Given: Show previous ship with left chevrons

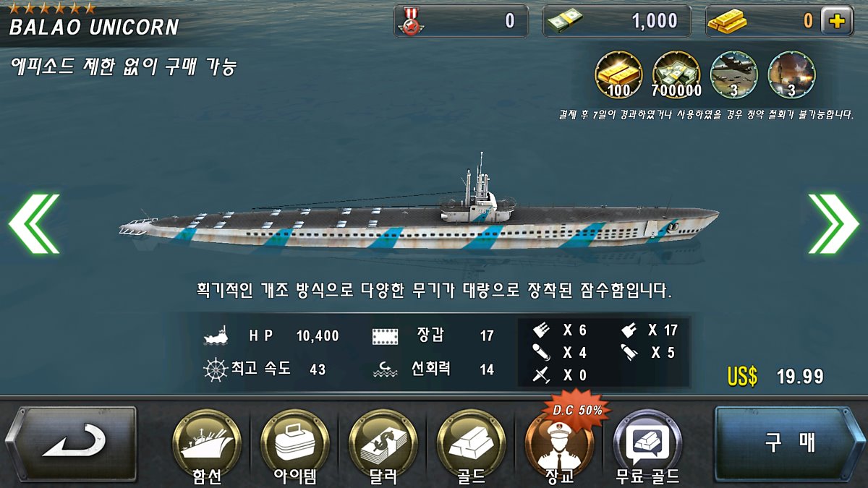Looking at the screenshot, I should click(34, 223).
